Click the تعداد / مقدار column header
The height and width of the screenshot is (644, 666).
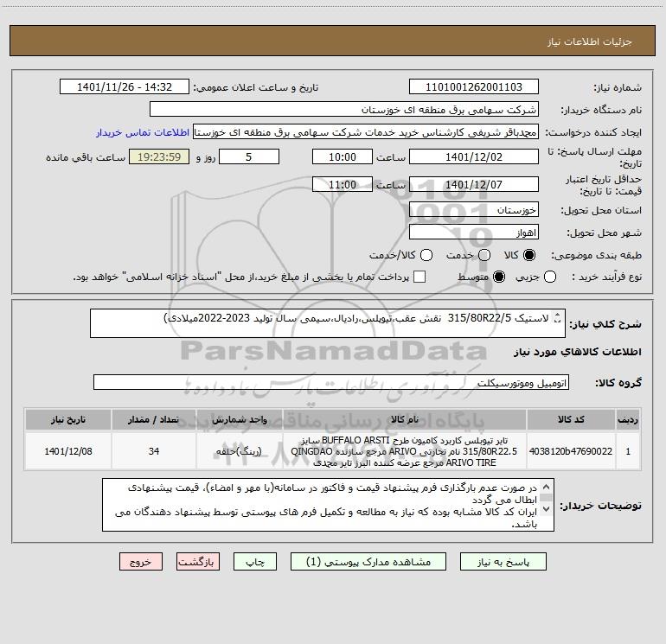click(154, 419)
